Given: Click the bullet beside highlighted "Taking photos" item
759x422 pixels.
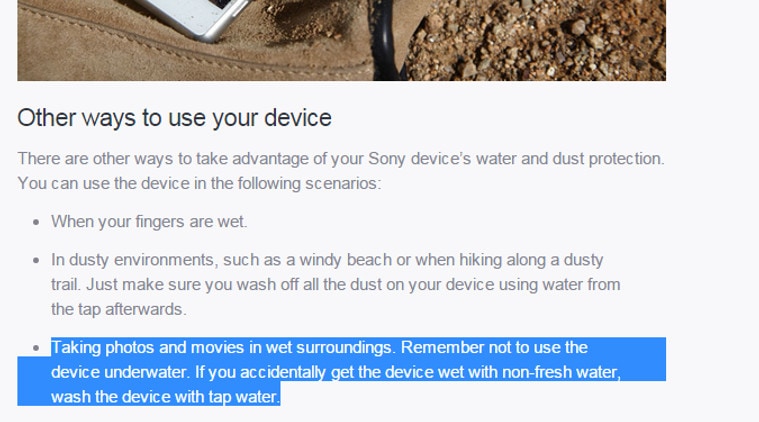Looking at the screenshot, I should [36, 348].
